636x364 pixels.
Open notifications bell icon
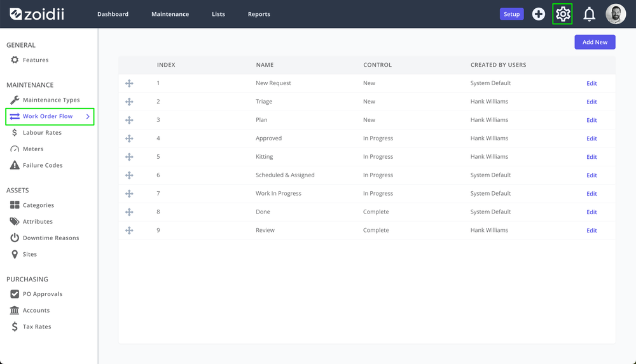(589, 14)
